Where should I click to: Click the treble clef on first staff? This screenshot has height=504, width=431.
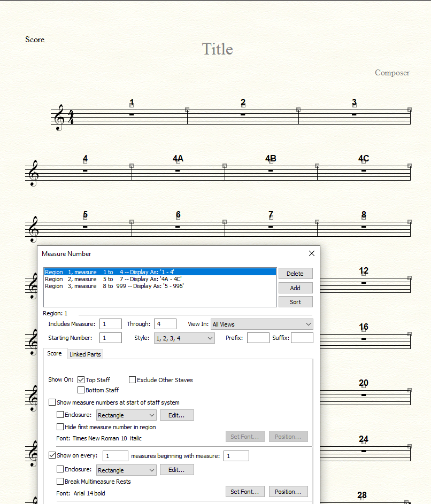point(58,117)
